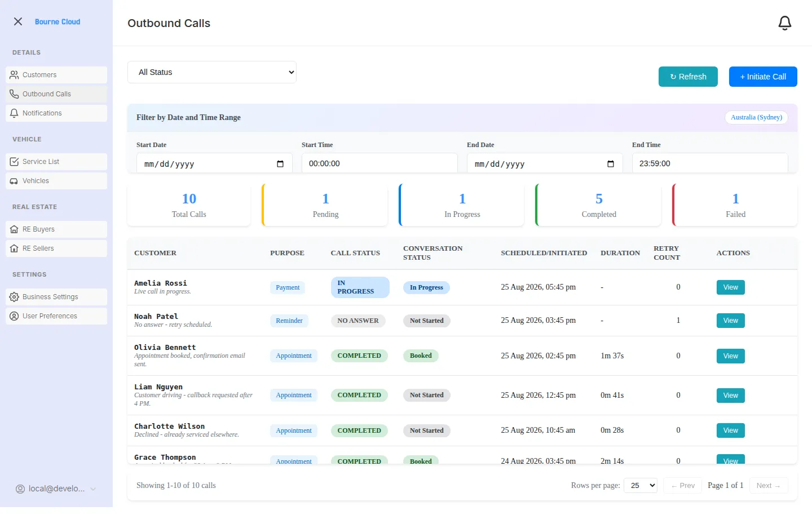
Task: Click Showing 1-10 of 10 calls text
Action: (176, 485)
